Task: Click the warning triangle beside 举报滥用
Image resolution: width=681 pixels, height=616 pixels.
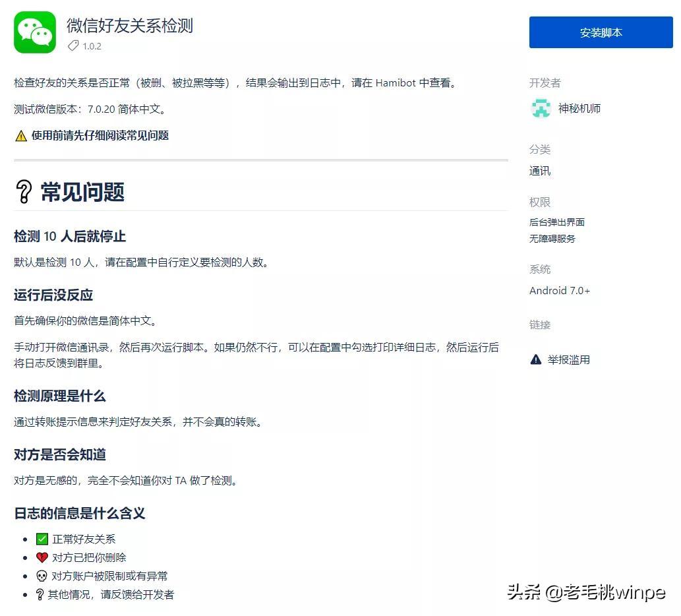Action: coord(535,359)
